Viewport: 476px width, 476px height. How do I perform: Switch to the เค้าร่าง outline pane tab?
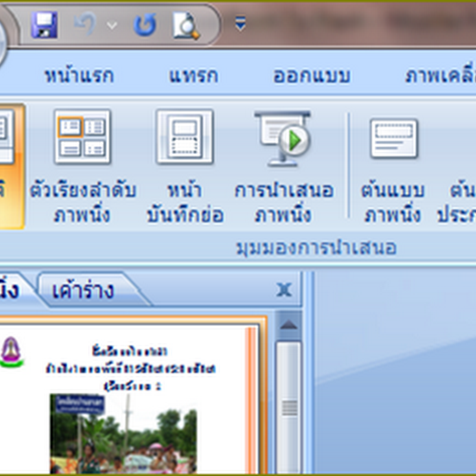click(83, 290)
